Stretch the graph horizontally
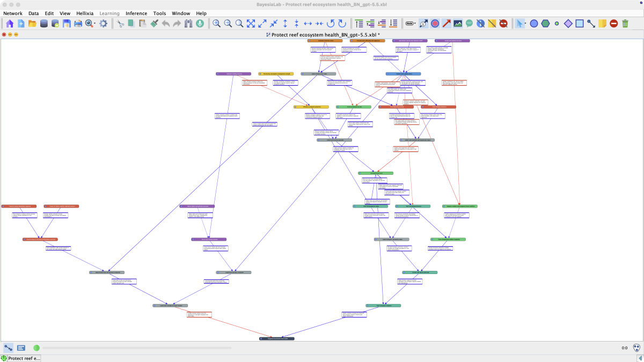The image size is (644, 362). click(308, 24)
